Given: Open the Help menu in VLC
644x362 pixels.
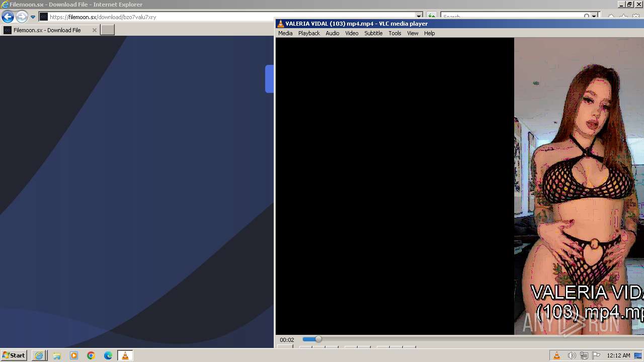Looking at the screenshot, I should point(429,33).
